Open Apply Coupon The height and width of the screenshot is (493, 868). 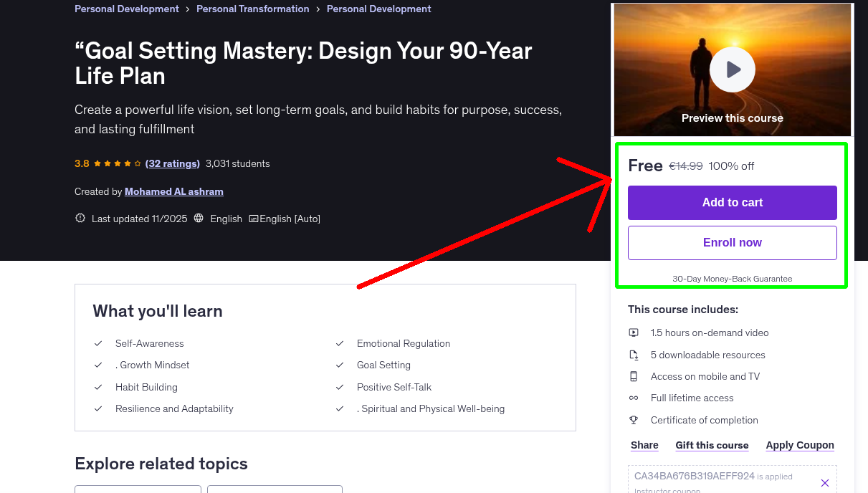pos(800,445)
